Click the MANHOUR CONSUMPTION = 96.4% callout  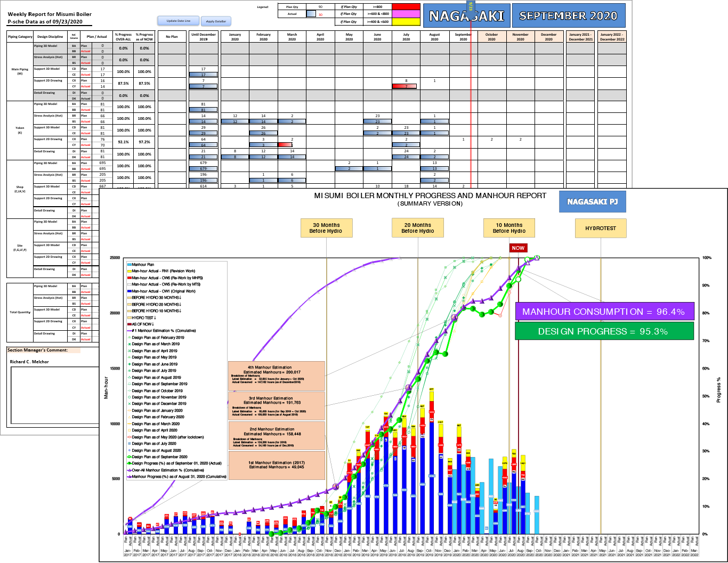[604, 312]
